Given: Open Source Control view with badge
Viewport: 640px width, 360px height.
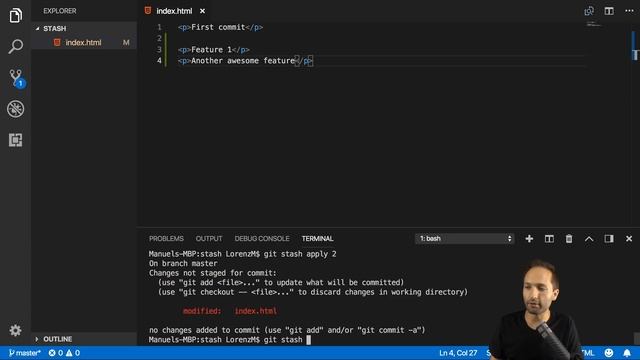Looking at the screenshot, I should (16, 78).
